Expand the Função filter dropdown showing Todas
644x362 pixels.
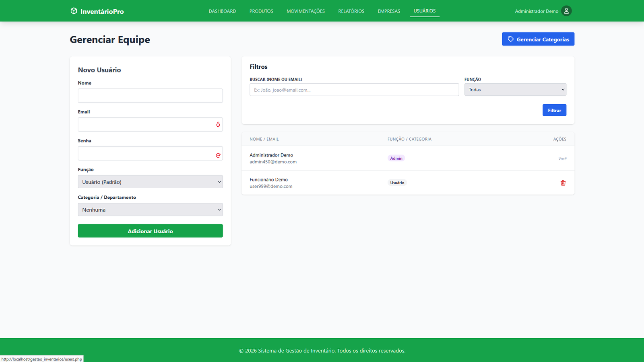tap(515, 90)
